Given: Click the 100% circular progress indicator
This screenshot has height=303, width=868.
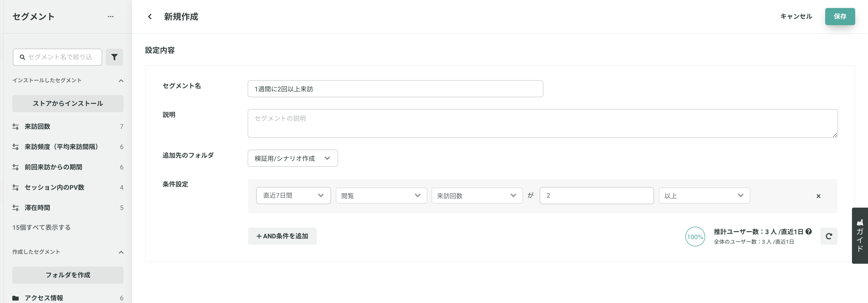Looking at the screenshot, I should [695, 237].
